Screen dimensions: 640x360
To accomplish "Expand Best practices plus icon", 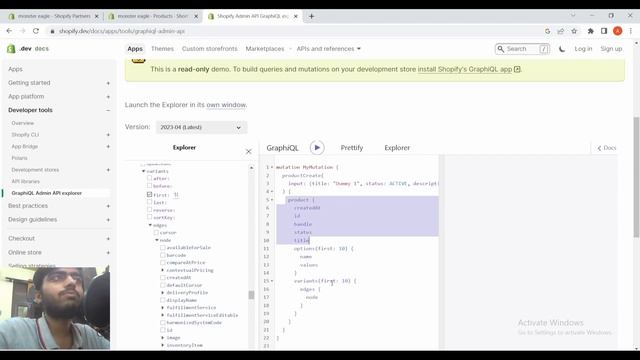I will click(x=108, y=206).
